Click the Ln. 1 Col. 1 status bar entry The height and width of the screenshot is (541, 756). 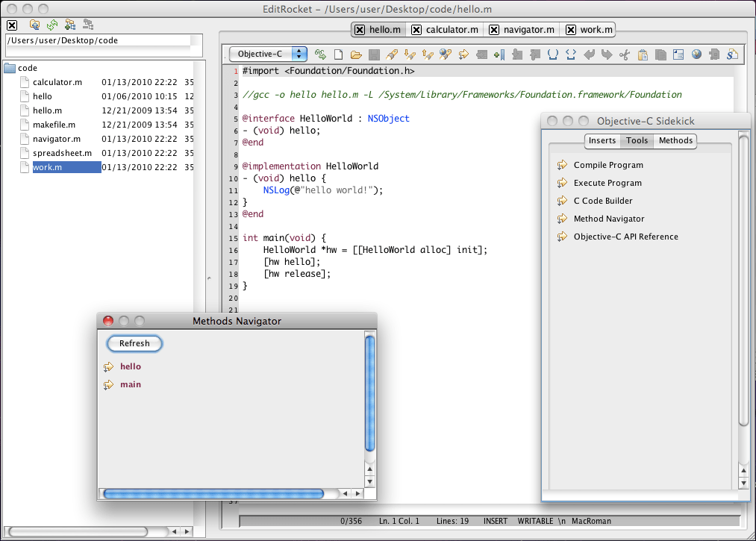[x=399, y=522]
